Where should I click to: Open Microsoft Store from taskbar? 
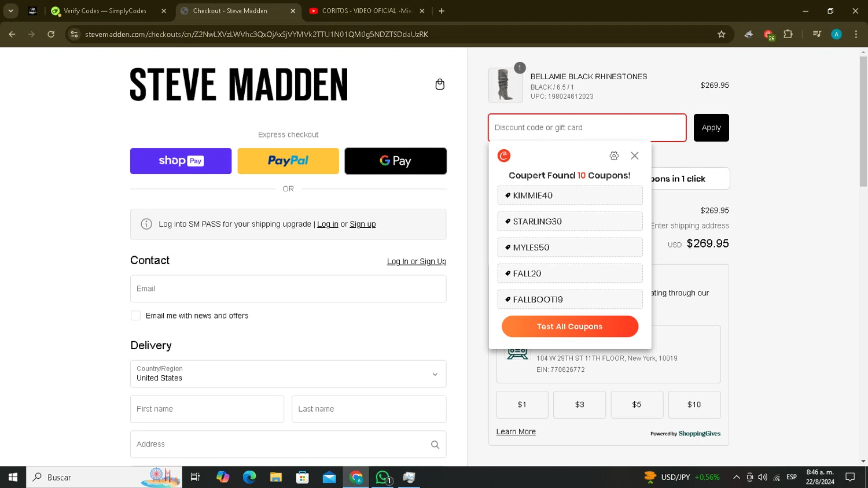303,477
